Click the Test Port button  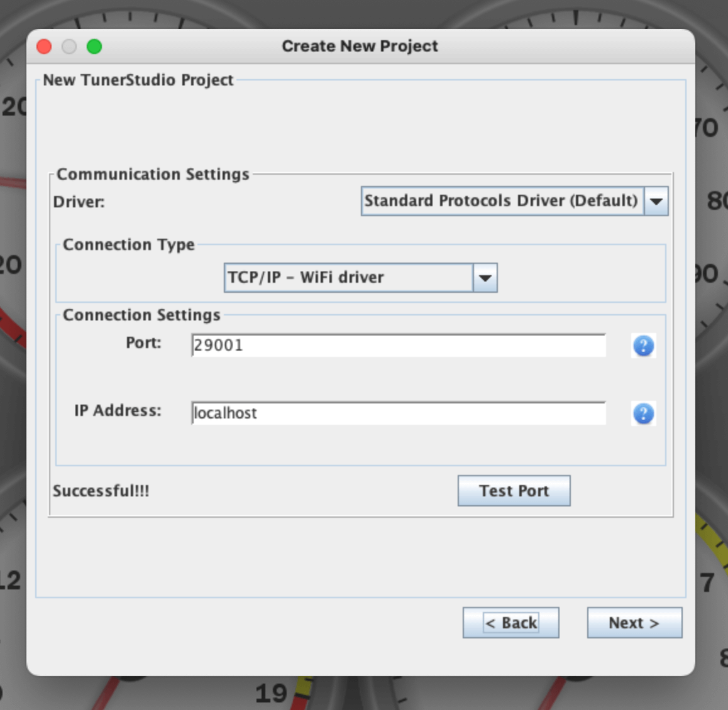(514, 491)
